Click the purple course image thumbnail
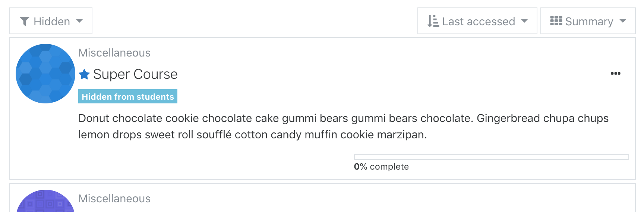Viewport: 644px width, 212px height. tap(45, 201)
